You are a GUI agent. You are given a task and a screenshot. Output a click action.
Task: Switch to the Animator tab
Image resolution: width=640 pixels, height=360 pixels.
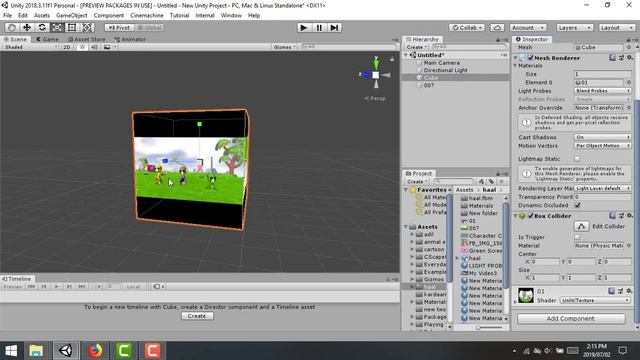130,39
